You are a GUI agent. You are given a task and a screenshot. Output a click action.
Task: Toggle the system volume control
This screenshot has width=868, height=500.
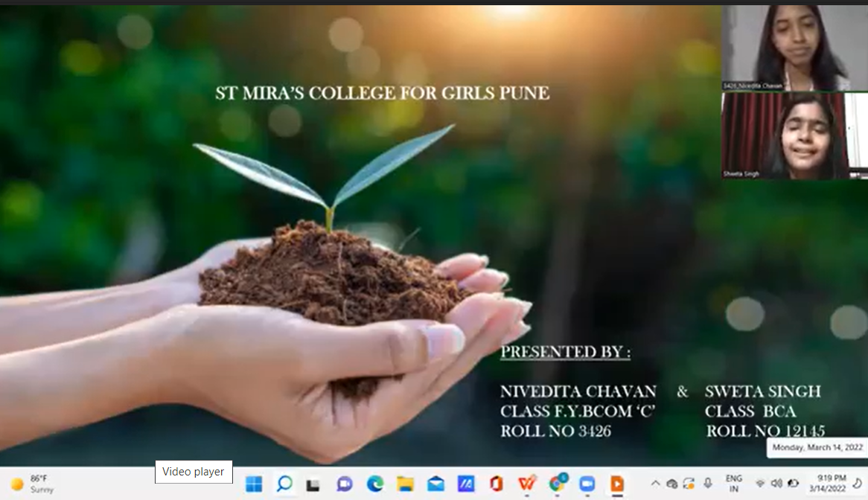pos(779,484)
